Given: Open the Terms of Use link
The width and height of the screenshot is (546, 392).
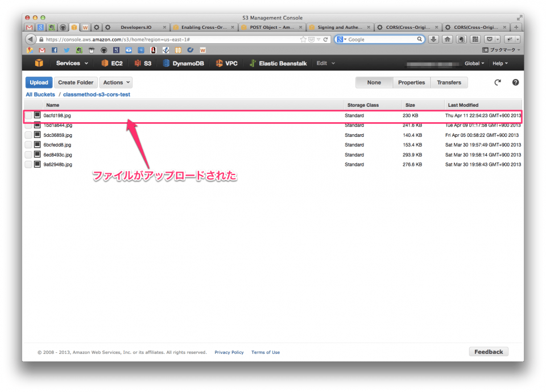Looking at the screenshot, I should click(266, 352).
